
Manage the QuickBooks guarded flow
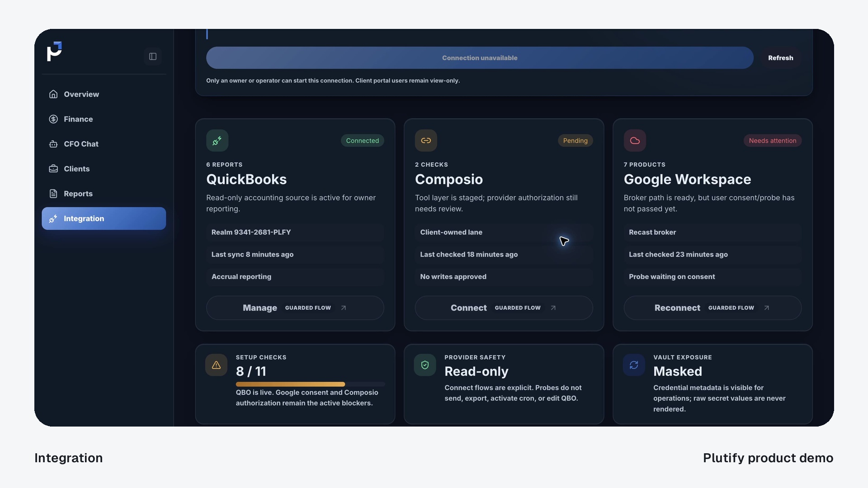point(295,308)
